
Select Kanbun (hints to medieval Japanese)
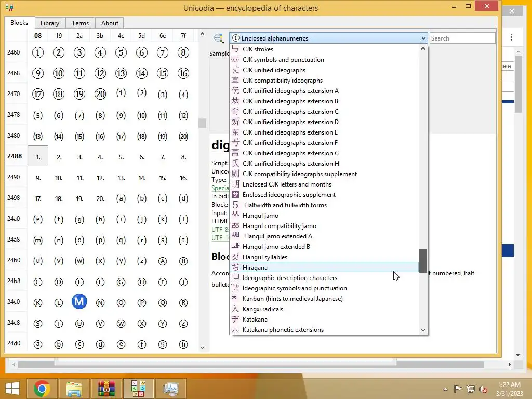pos(324,299)
